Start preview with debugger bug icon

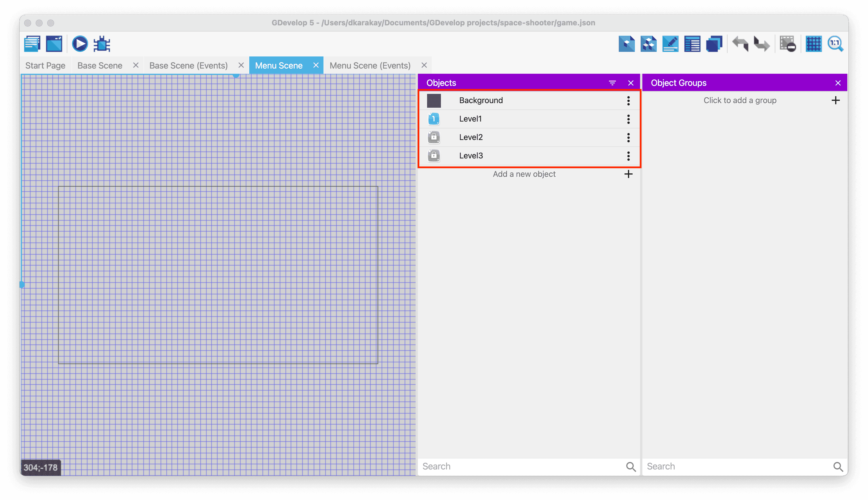click(102, 44)
